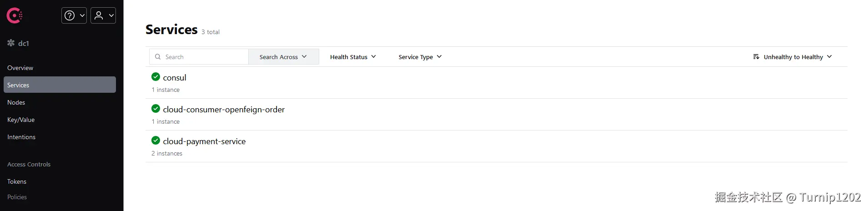
Task: Click the Consul logo icon
Action: pos(15,15)
